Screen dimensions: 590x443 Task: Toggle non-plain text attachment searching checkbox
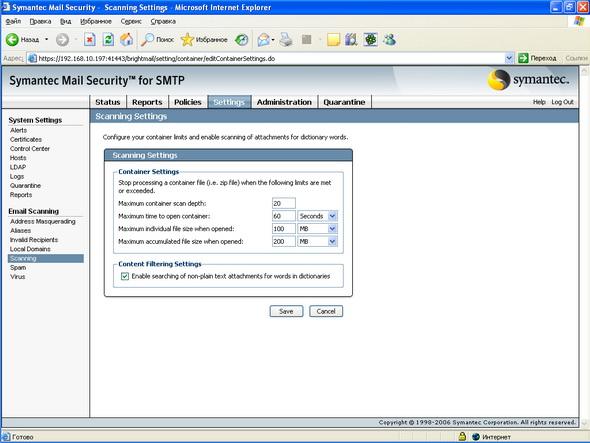point(125,276)
